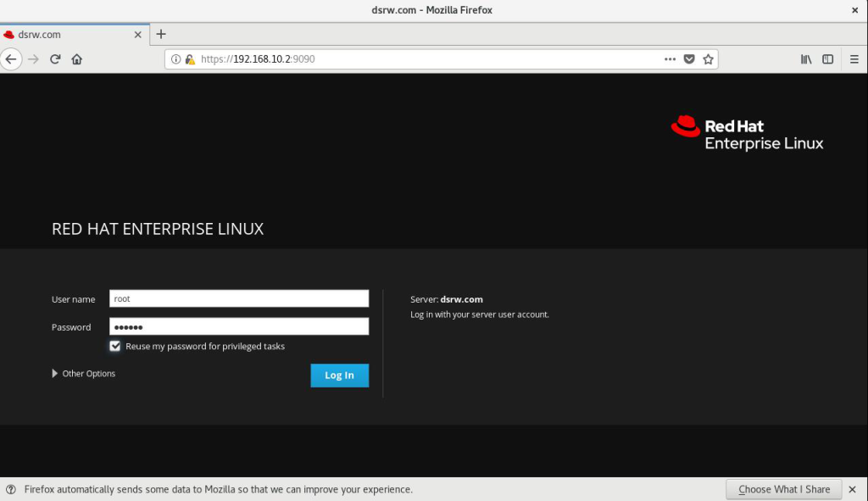This screenshot has height=501, width=868.
Task: Click Choose What I Share button
Action: [x=784, y=489]
